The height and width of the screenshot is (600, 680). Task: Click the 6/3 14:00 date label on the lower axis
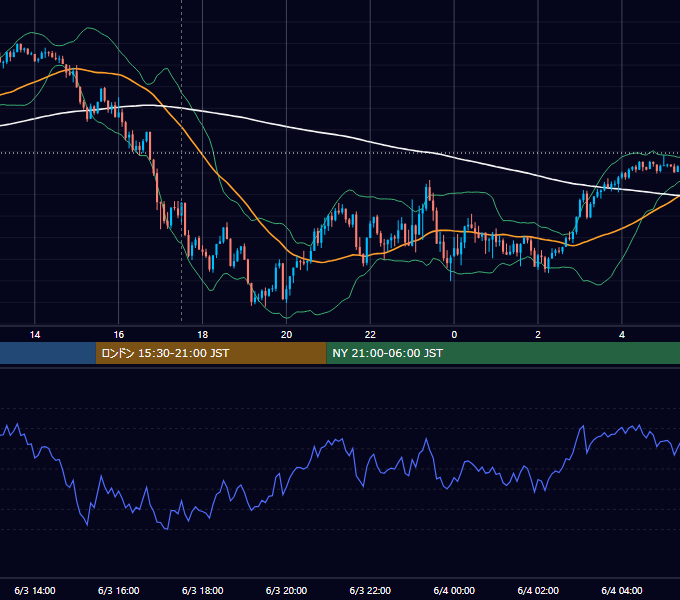[35, 590]
